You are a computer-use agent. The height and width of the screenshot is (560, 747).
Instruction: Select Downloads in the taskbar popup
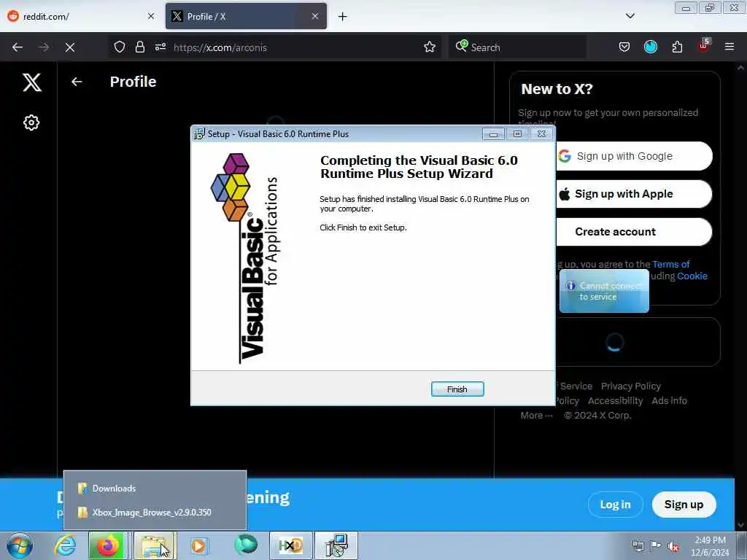click(x=155, y=489)
